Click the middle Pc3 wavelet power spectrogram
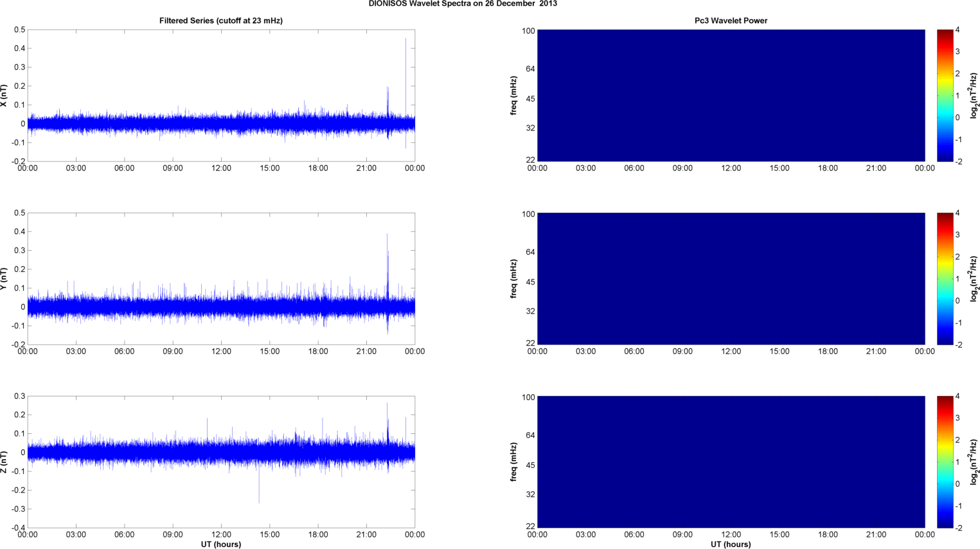The image size is (980, 549). tap(731, 279)
